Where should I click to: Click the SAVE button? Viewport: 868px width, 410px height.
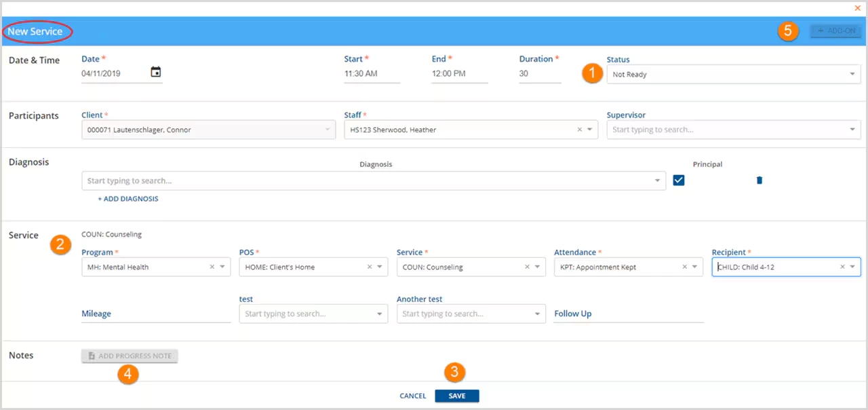(457, 396)
